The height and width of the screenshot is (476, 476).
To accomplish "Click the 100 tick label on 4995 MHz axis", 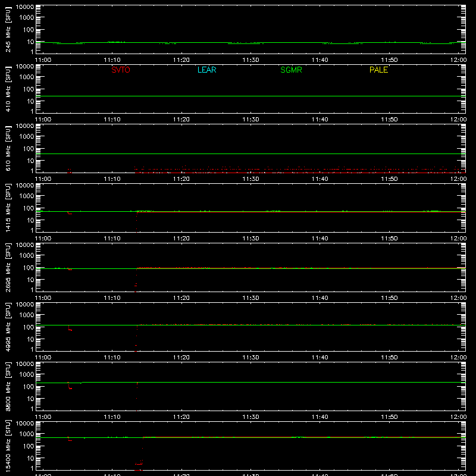I will pos(29,327).
